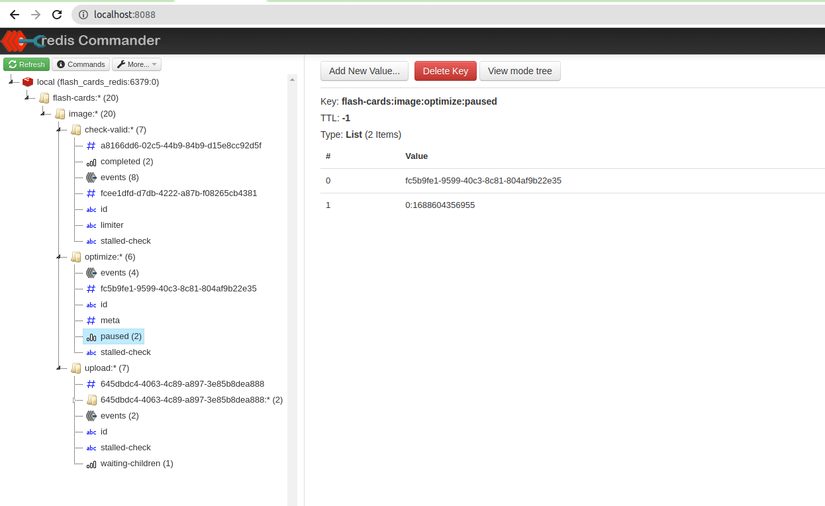Click hash icon of a8166dd6 key
Viewport: 825px width, 506px height.
point(91,146)
